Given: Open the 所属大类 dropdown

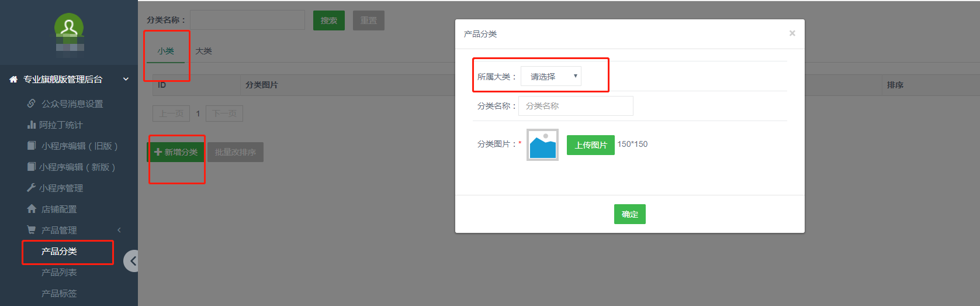Looking at the screenshot, I should (x=550, y=77).
